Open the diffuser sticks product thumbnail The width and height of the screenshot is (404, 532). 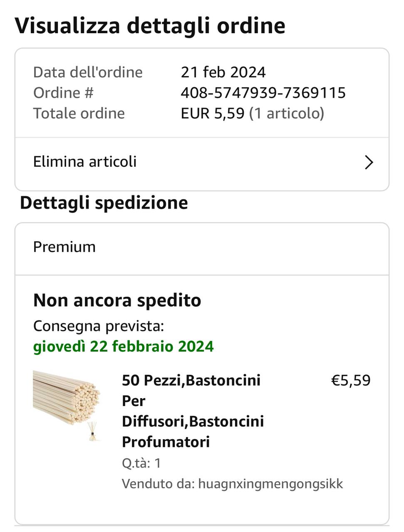[x=67, y=405]
